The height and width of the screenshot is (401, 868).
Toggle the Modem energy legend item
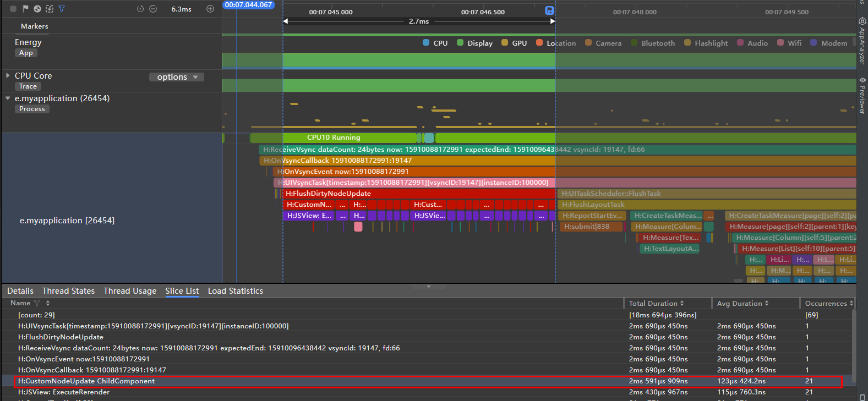point(829,43)
